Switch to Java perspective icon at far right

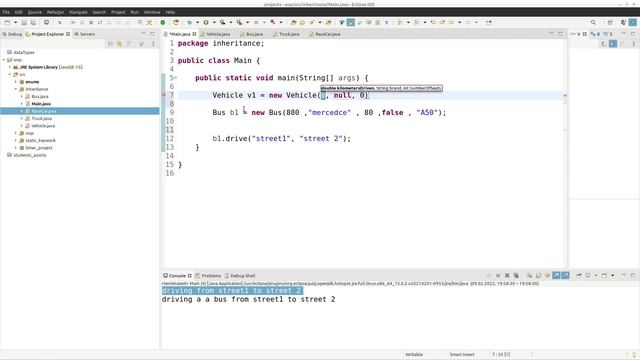pyautogui.click(x=633, y=22)
